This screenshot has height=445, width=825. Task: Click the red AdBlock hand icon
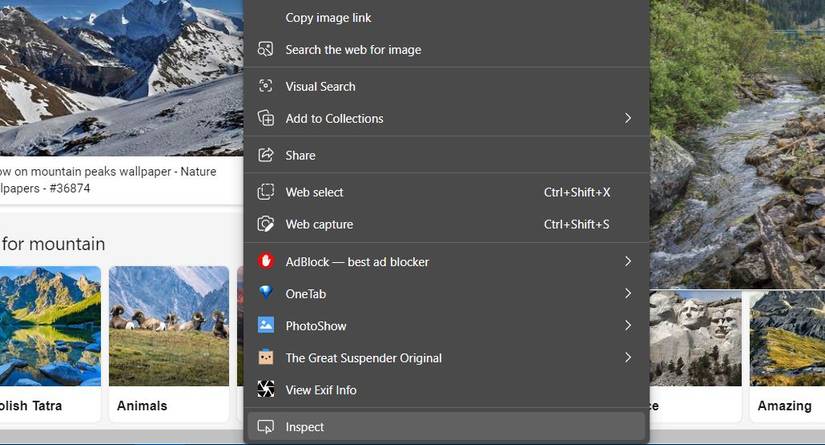coord(266,261)
